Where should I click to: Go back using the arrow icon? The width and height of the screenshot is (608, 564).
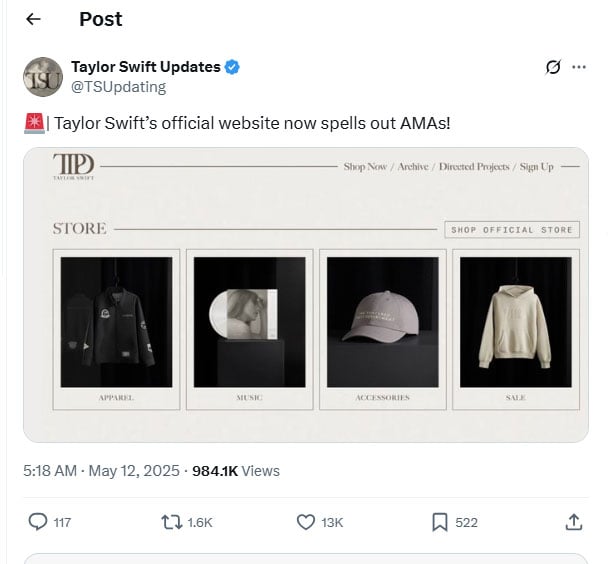pos(34,19)
